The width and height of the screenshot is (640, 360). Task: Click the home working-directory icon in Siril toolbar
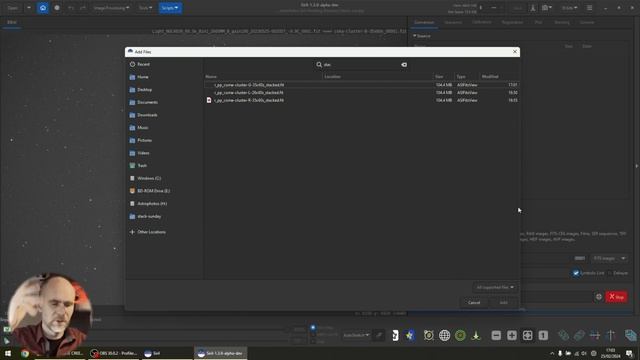click(x=43, y=8)
